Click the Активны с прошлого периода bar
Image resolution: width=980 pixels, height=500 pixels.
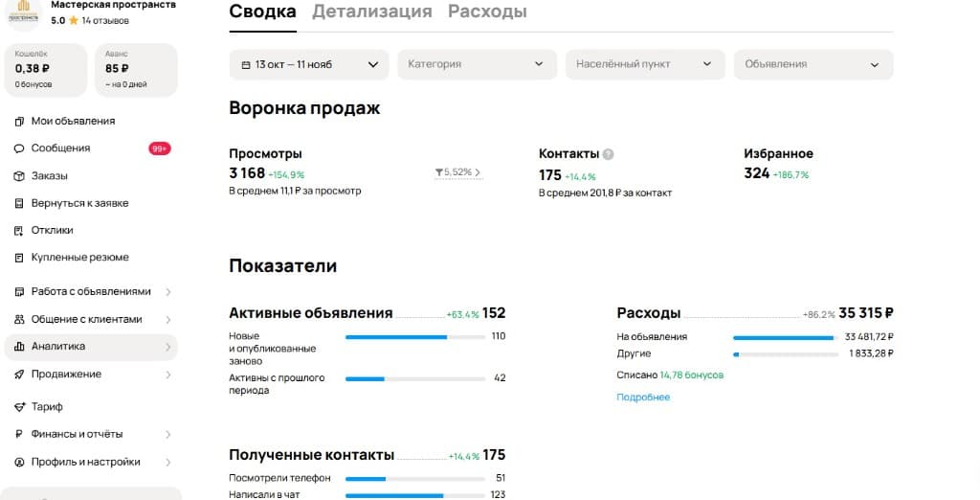click(415, 378)
